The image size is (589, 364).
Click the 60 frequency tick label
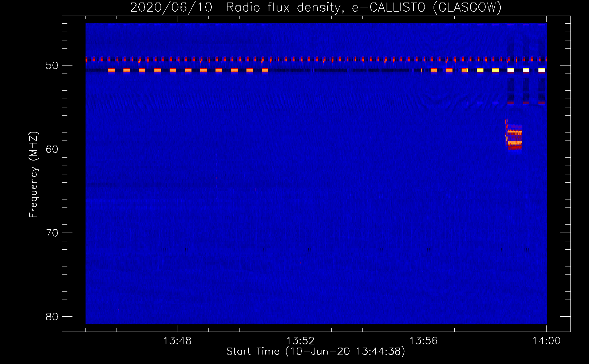point(52,149)
